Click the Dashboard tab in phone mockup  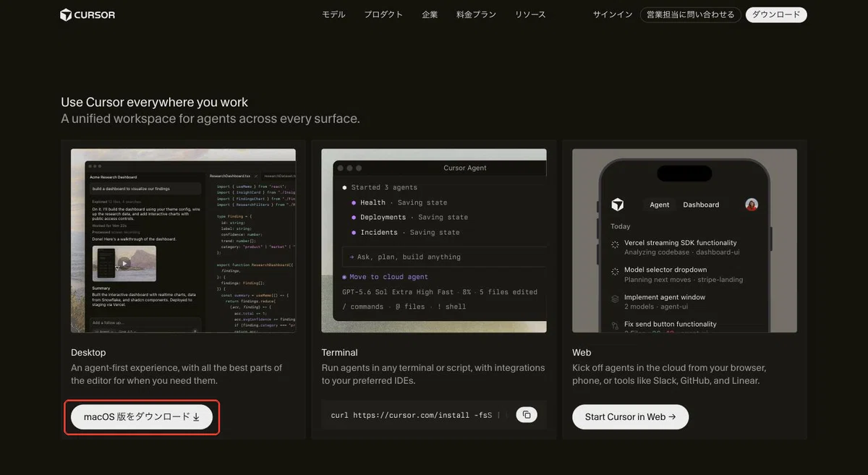pos(701,205)
